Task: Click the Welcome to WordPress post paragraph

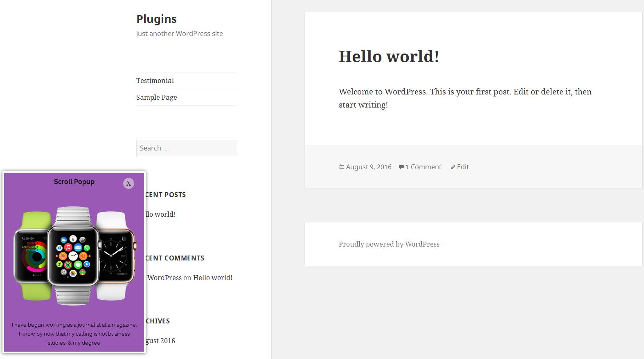Action: pos(465,98)
